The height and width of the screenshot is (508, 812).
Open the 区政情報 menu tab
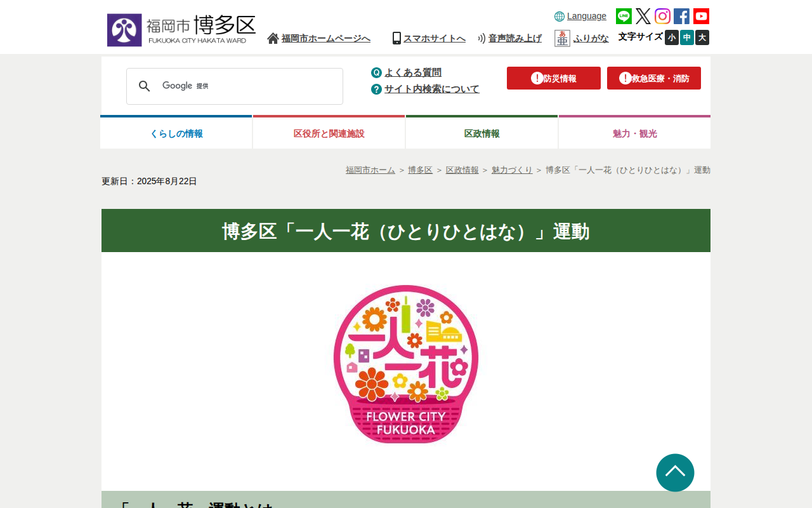coord(482,133)
